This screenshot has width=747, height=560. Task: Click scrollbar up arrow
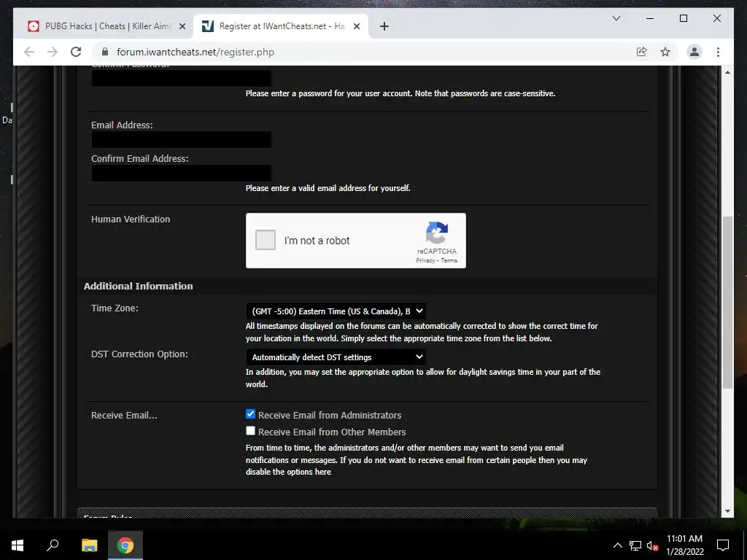tap(727, 72)
